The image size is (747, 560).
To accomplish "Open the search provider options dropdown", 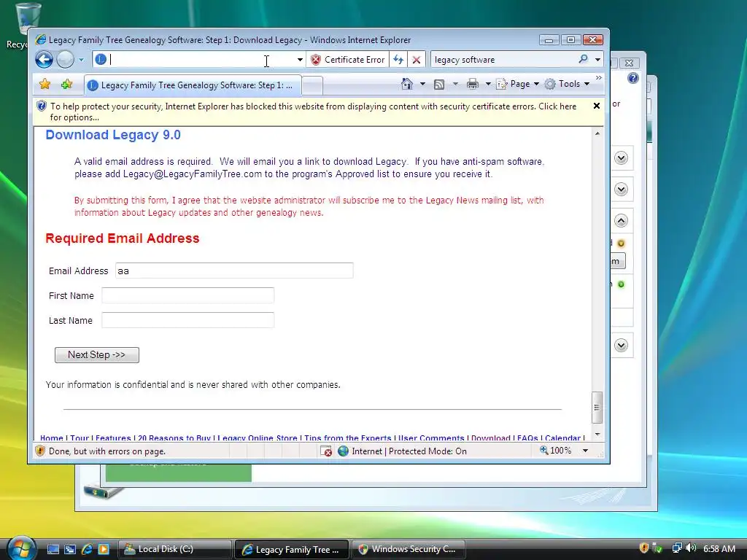I will click(597, 60).
